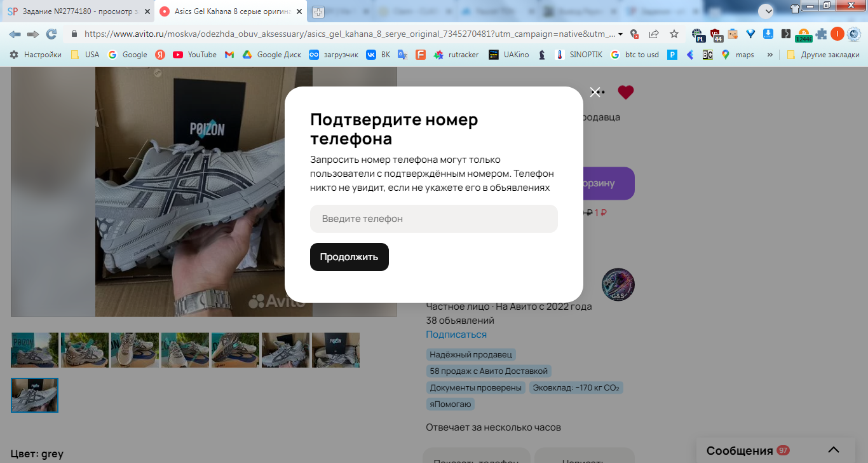Click the 'Продолжить' button
868x463 pixels.
pyautogui.click(x=349, y=257)
